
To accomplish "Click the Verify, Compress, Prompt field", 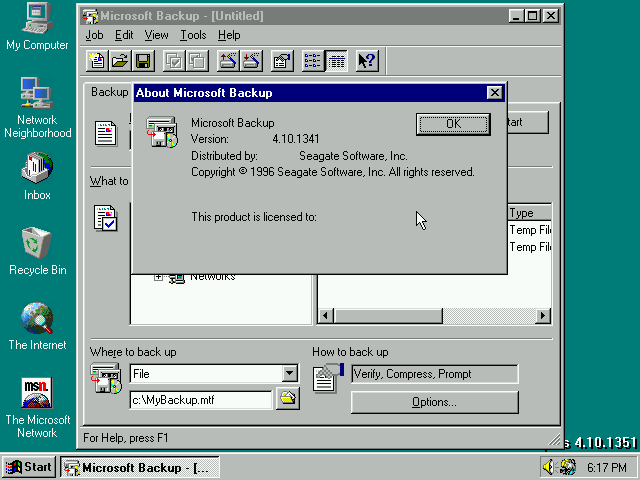I will click(435, 374).
